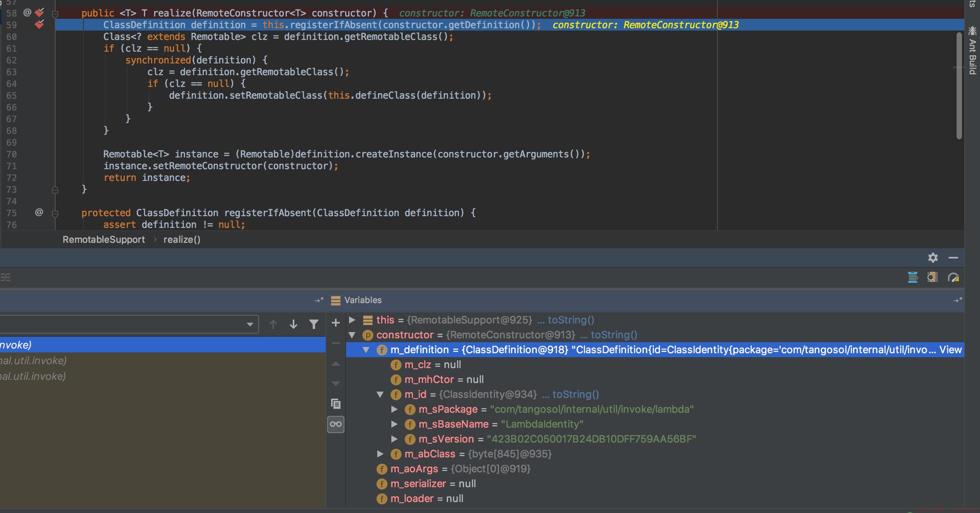Open the frames filter funnel icon
This screenshot has height=513, width=980.
[313, 324]
